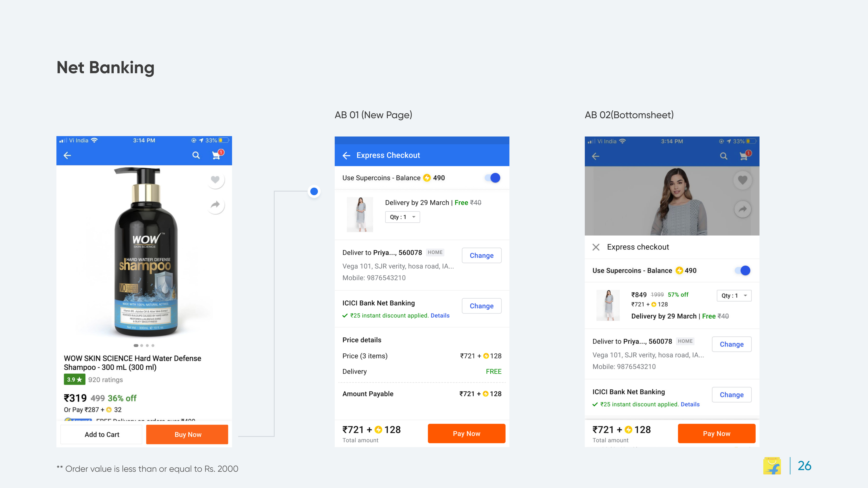The image size is (868, 488).
Task: Close the Express checkout bottomsheet
Action: click(x=596, y=247)
